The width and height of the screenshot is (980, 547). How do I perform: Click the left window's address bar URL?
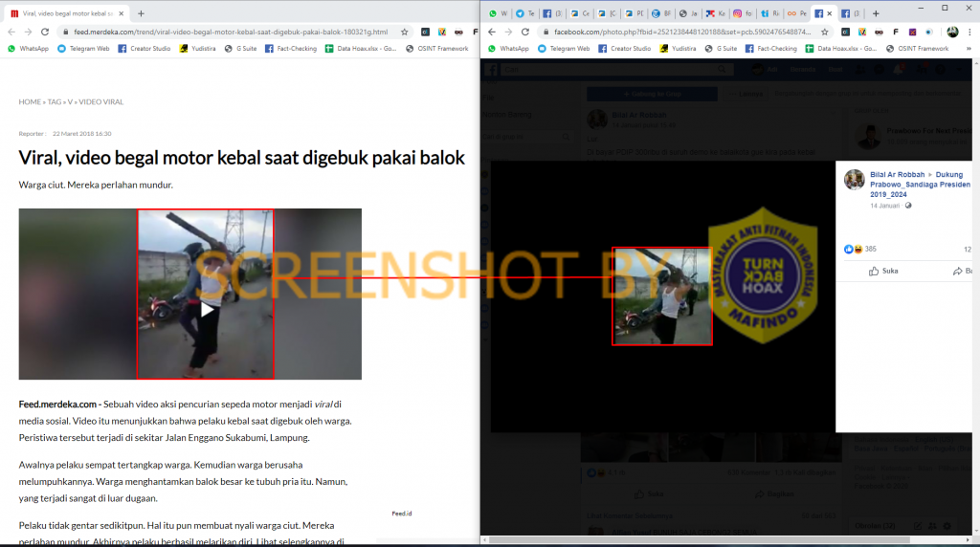pos(231,32)
